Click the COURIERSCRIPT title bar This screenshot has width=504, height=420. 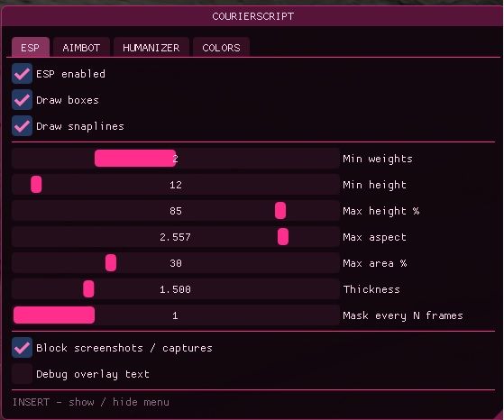(252, 16)
